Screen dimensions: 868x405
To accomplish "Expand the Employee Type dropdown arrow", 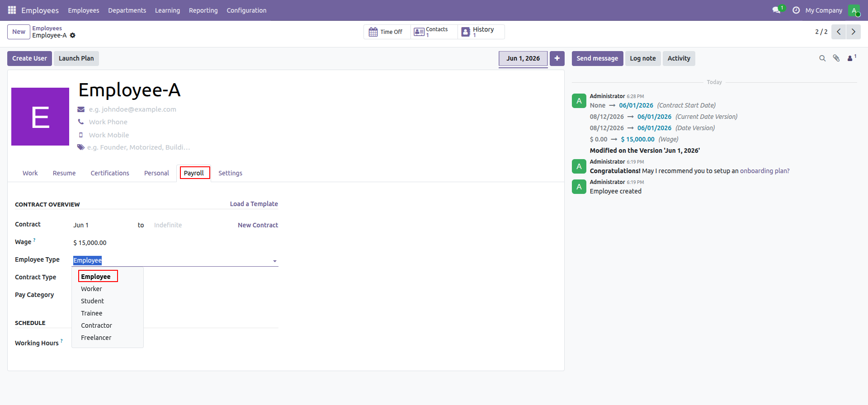I will (274, 261).
